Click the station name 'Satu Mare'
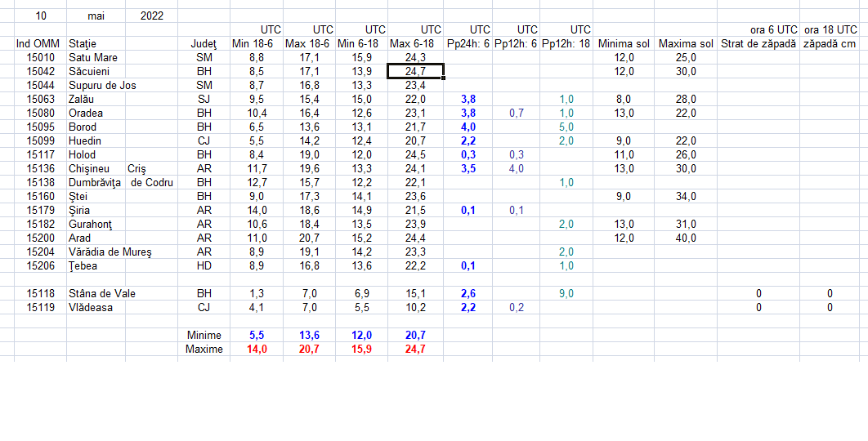 (x=96, y=57)
